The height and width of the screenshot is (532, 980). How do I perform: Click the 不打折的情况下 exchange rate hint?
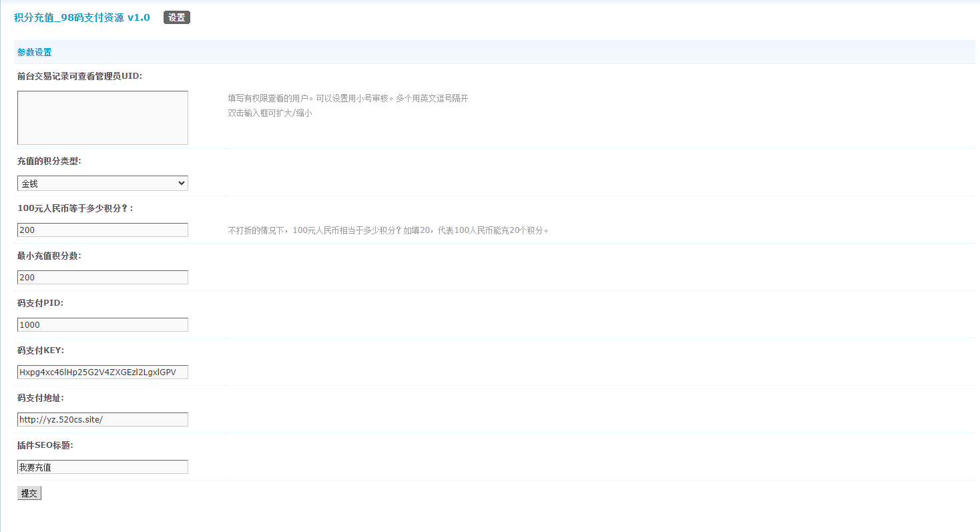click(x=388, y=231)
